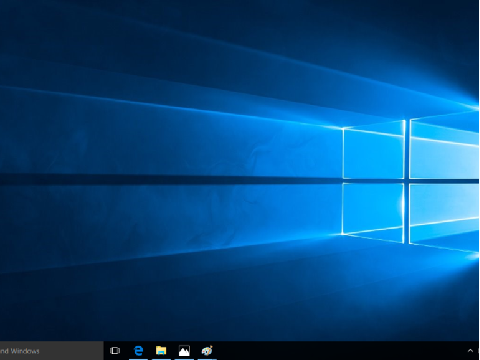Click the overlapping-rectangles Task View button
Image resolution: width=480 pixels, height=360 pixels.
115,350
